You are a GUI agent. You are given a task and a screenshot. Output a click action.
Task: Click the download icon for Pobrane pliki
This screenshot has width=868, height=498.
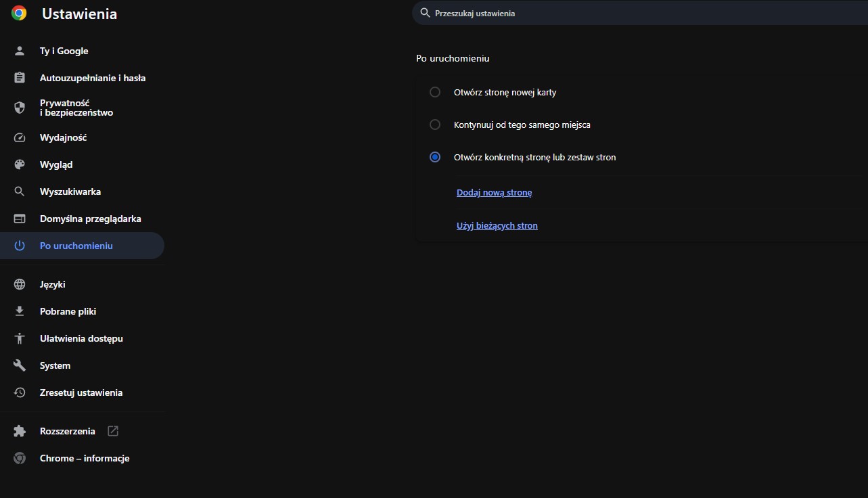coord(20,311)
